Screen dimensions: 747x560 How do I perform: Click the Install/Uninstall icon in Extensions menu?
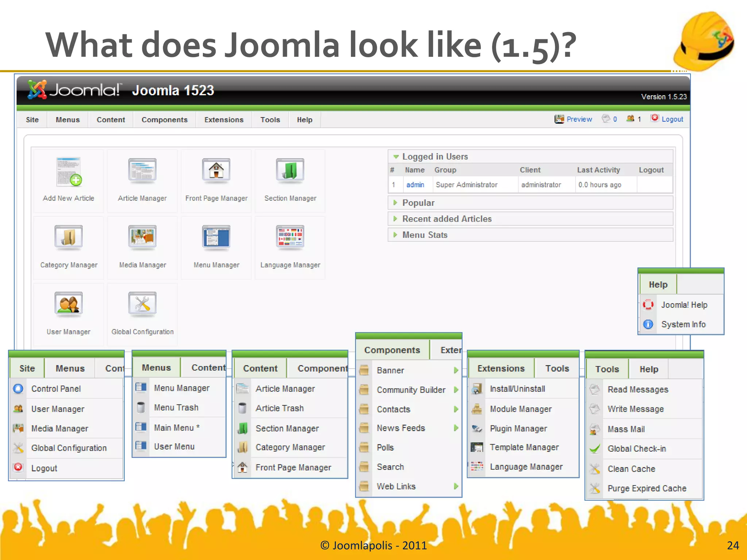tap(477, 389)
